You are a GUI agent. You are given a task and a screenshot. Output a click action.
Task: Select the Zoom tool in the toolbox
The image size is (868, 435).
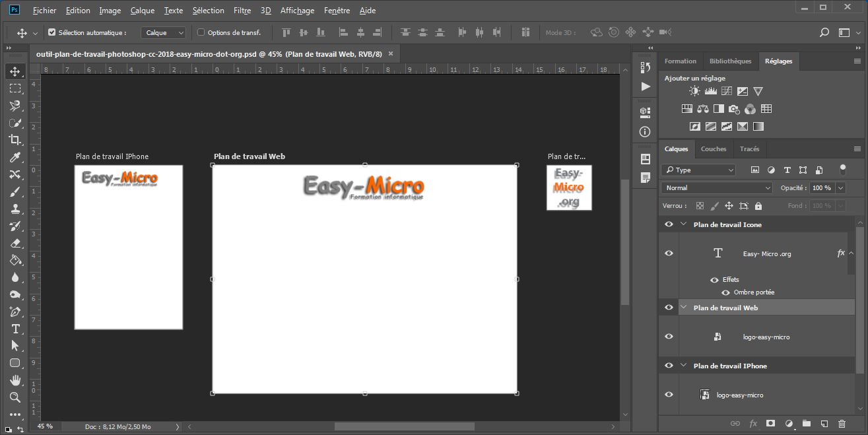click(x=15, y=397)
